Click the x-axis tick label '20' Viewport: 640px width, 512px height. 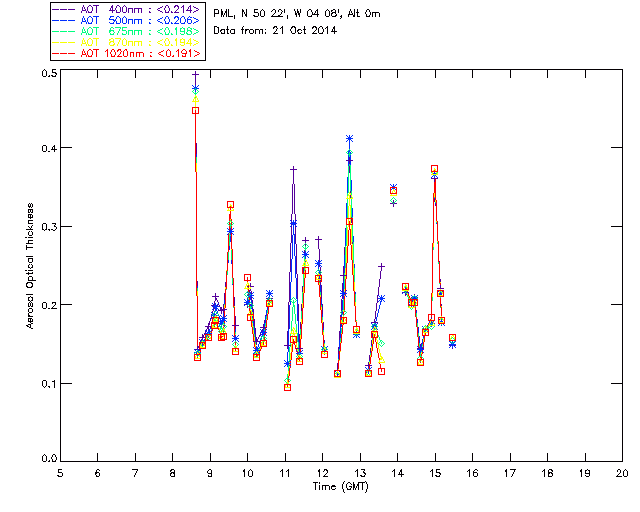(x=622, y=473)
